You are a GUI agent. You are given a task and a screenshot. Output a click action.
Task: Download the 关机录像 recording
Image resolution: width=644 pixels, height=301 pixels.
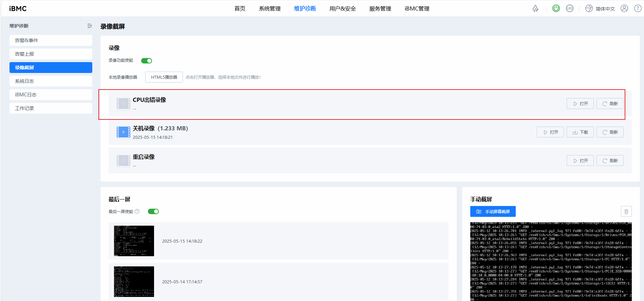coord(580,132)
